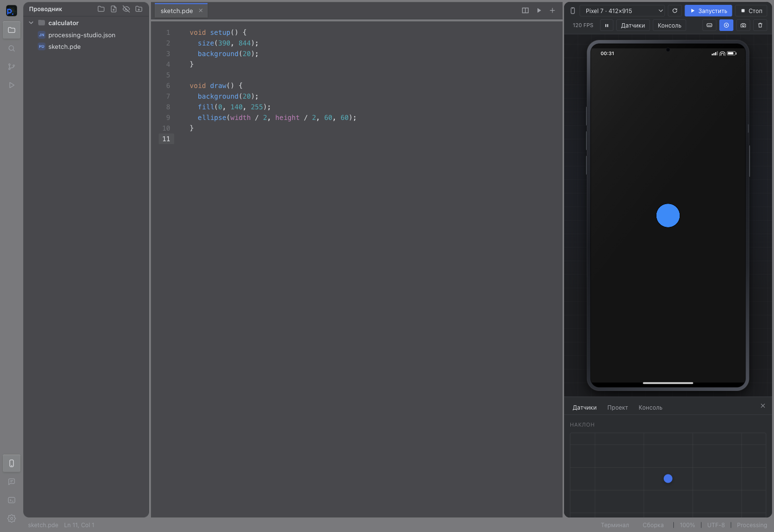Viewport: 774px width, 532px height.
Task: Reload the device preview
Action: pyautogui.click(x=675, y=11)
